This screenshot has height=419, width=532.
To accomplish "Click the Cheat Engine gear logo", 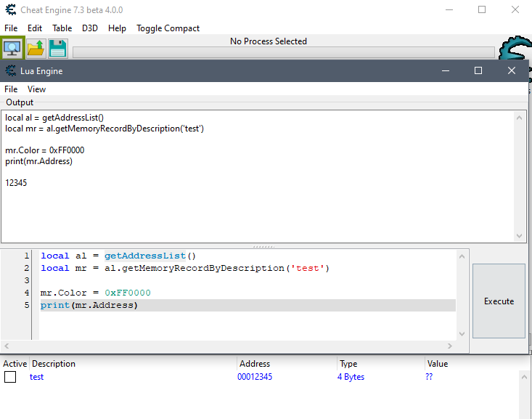I will point(516,47).
